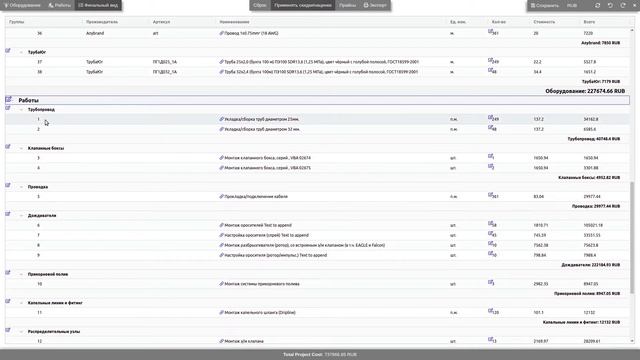
Task: Select row Монтаж клапанного бокса VBA 02674
Action: click(x=317, y=158)
